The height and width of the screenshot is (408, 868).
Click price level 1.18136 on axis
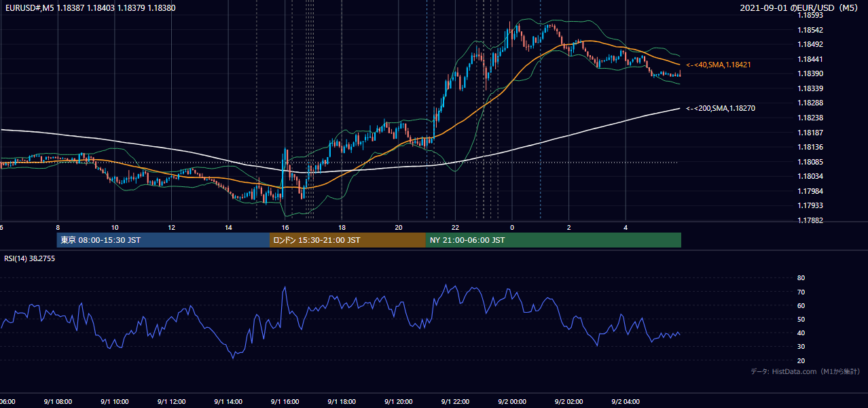(810, 147)
